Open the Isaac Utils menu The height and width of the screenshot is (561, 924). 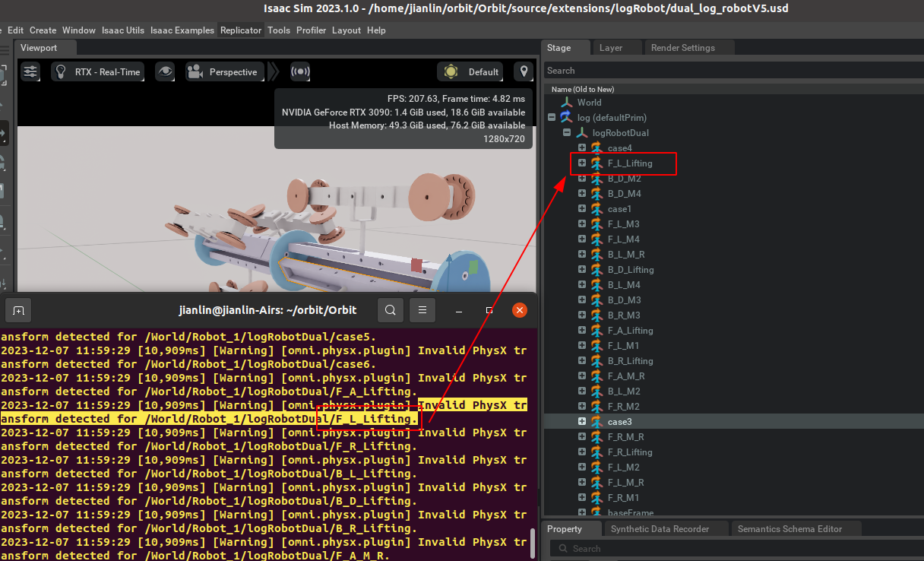(x=124, y=30)
